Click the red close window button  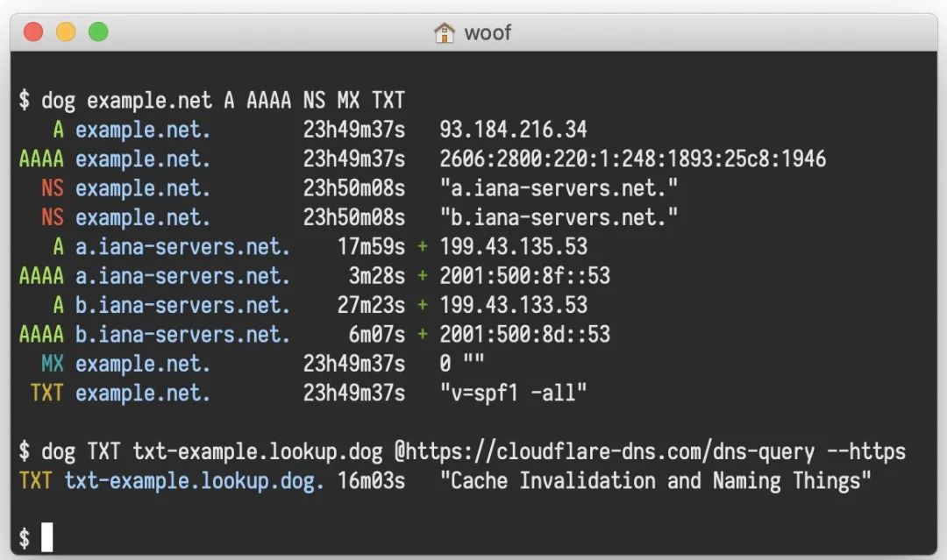pos(33,32)
